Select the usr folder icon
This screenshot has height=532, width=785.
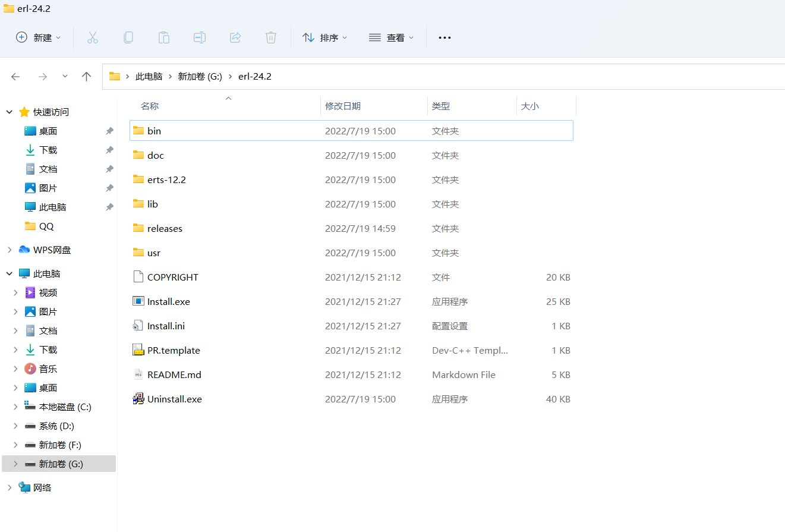(138, 252)
